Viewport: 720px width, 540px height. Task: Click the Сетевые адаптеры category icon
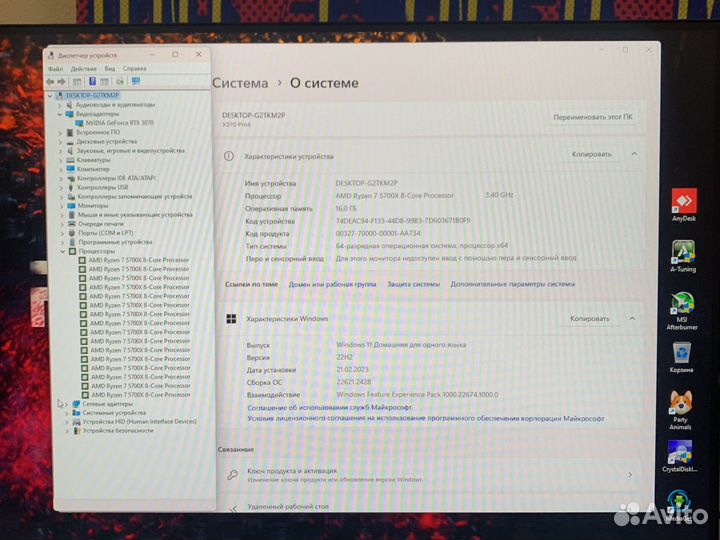coord(76,404)
